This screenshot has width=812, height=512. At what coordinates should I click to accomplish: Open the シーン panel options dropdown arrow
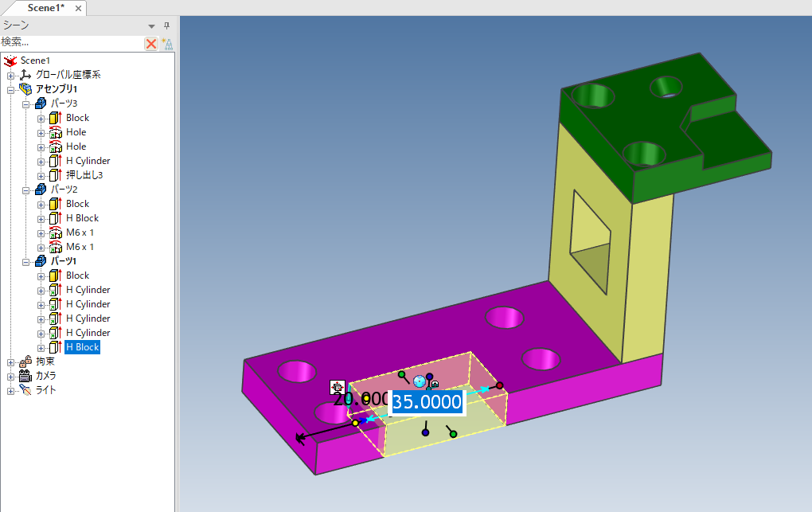pyautogui.click(x=151, y=25)
